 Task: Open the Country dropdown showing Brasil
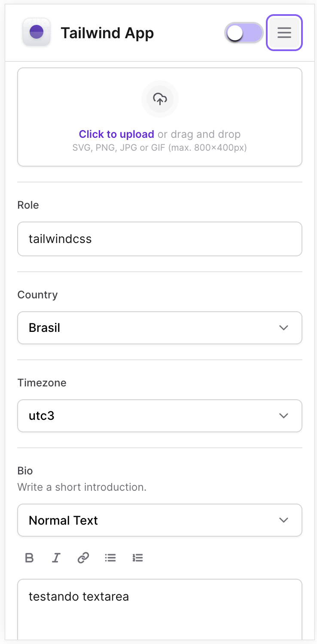[x=150, y=328]
